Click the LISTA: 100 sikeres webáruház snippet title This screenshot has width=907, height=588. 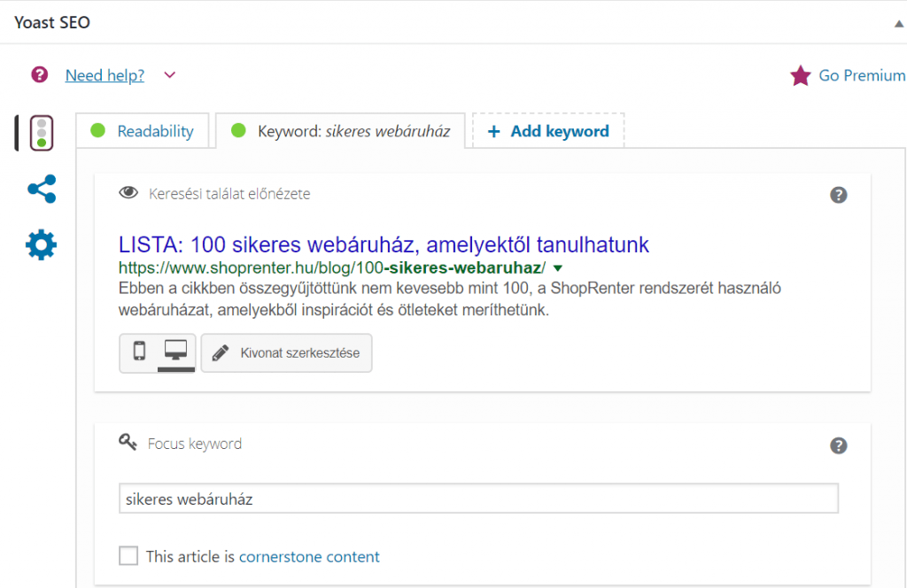[384, 244]
